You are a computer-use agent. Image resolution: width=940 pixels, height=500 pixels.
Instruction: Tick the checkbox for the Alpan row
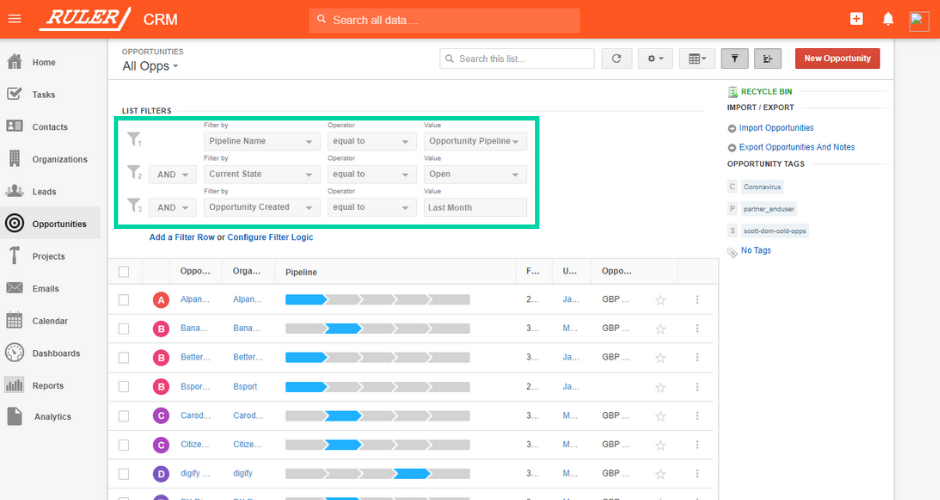pos(124,299)
